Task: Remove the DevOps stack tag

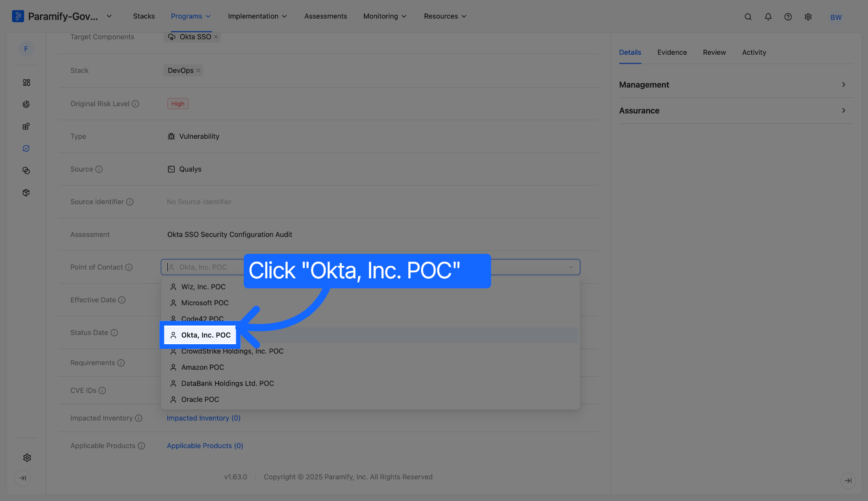Action: (198, 71)
